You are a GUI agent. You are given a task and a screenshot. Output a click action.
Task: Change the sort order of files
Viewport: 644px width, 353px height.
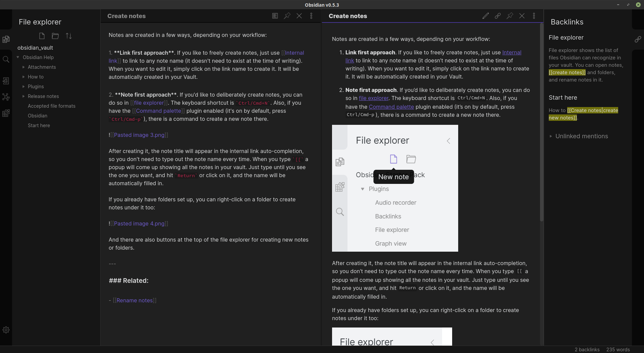[x=68, y=36]
